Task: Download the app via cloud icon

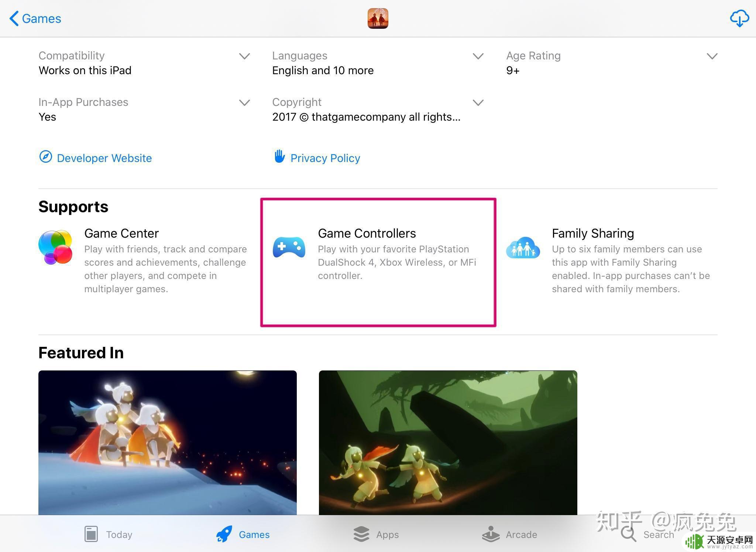Action: pyautogui.click(x=739, y=18)
